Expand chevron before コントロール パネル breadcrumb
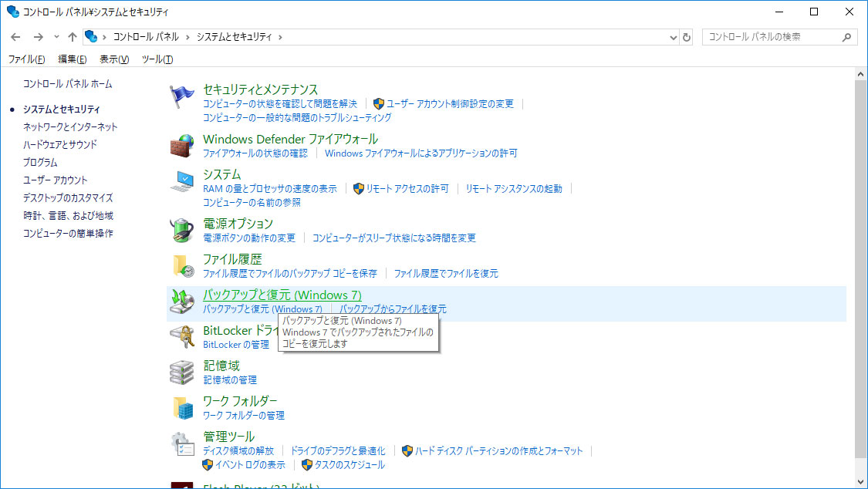Image resolution: width=868 pixels, height=489 pixels. 104,37
